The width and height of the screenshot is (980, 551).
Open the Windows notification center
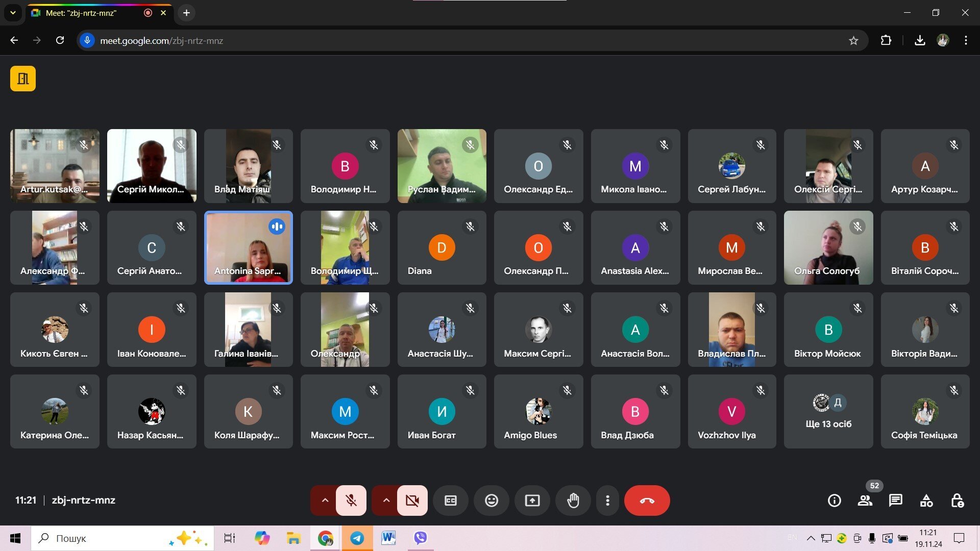[x=959, y=538]
